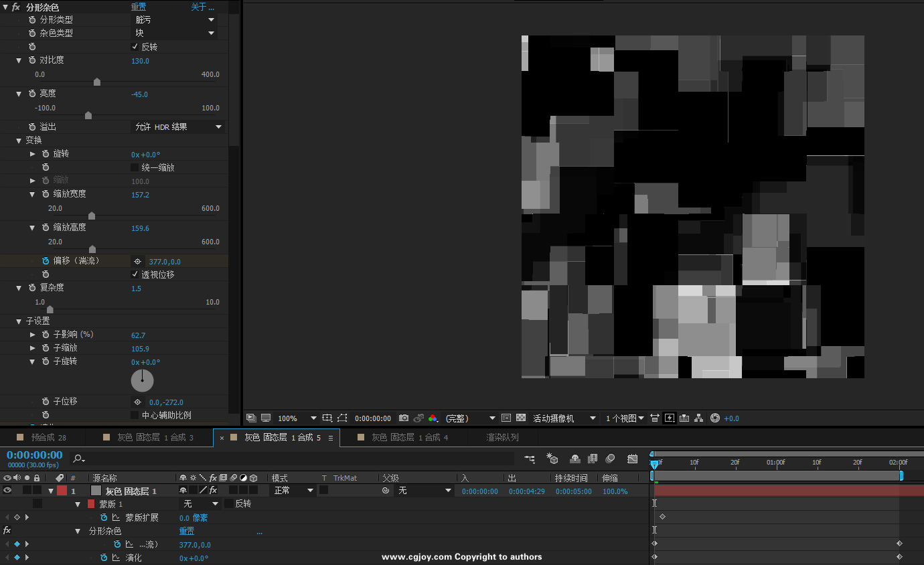Click the reset exposure icon
The width and height of the screenshot is (924, 565).
pos(715,418)
